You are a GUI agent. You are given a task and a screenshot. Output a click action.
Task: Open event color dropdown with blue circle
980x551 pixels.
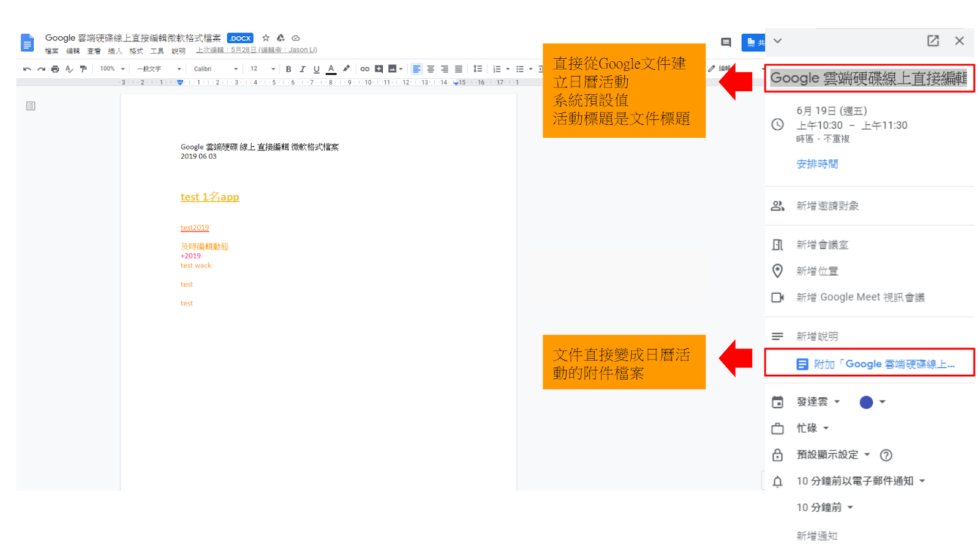(873, 402)
